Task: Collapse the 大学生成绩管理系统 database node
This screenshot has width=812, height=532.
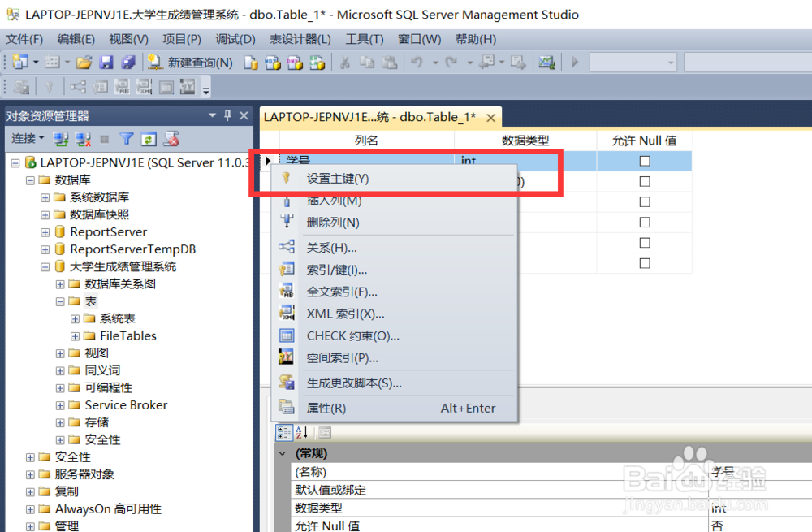Action: pos(45,266)
